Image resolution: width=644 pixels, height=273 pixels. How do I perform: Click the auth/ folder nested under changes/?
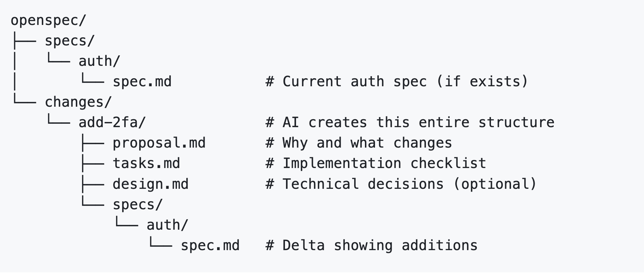coord(167,225)
